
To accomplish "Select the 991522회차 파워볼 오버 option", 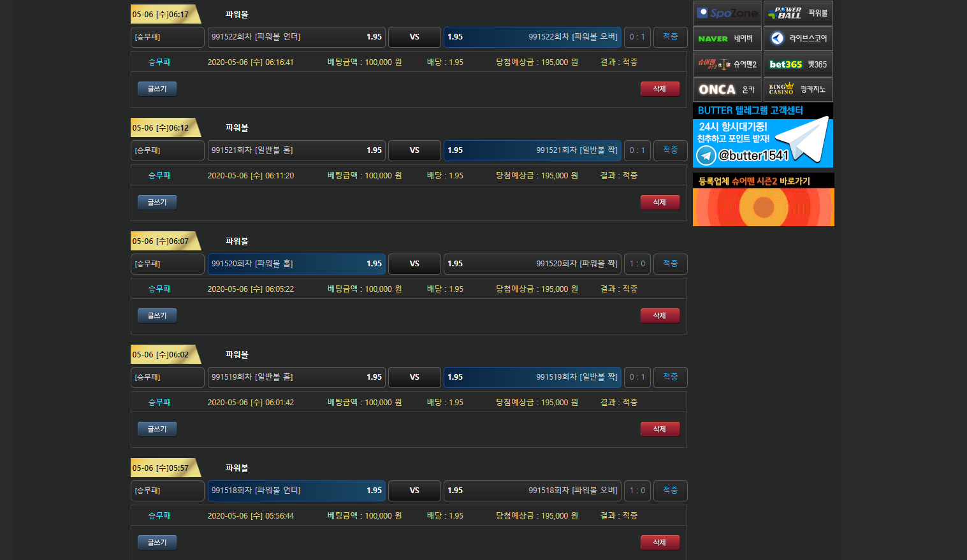I will coord(532,37).
